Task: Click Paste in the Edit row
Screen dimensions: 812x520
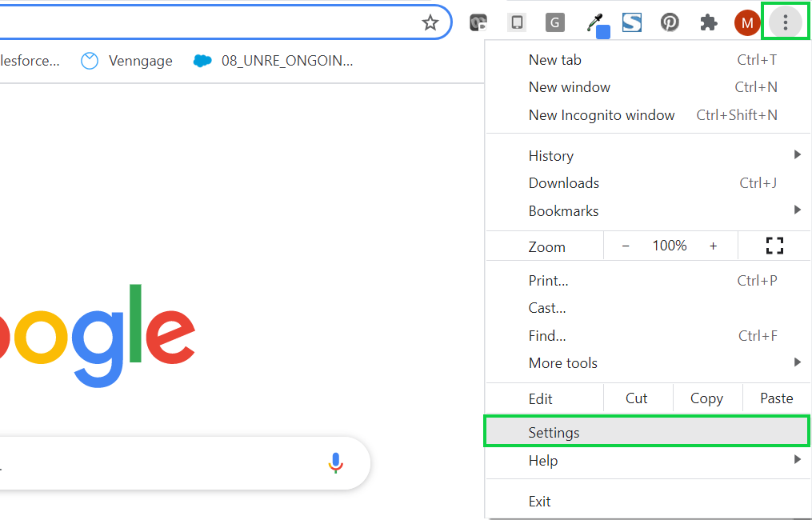Action: 776,398
